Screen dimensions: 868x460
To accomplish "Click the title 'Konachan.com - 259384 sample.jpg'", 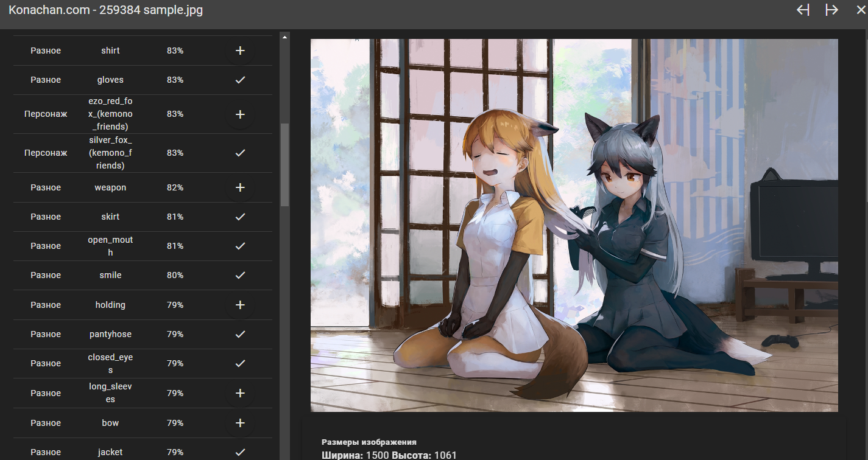I will point(106,10).
